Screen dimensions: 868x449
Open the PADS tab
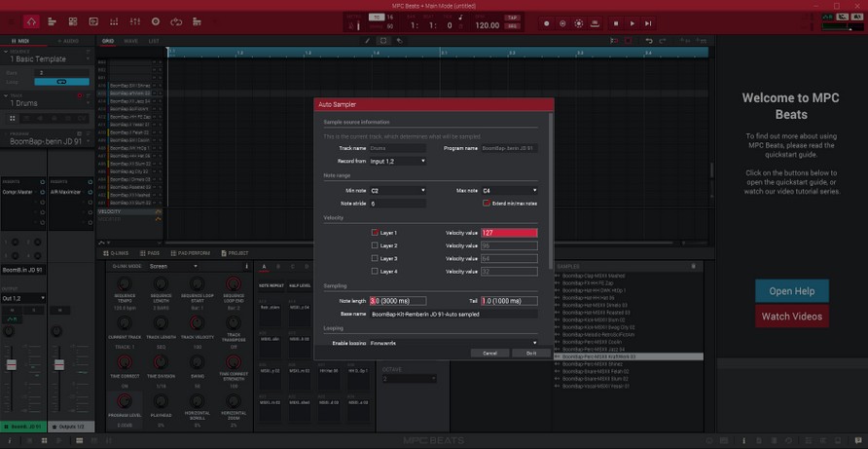click(x=150, y=253)
